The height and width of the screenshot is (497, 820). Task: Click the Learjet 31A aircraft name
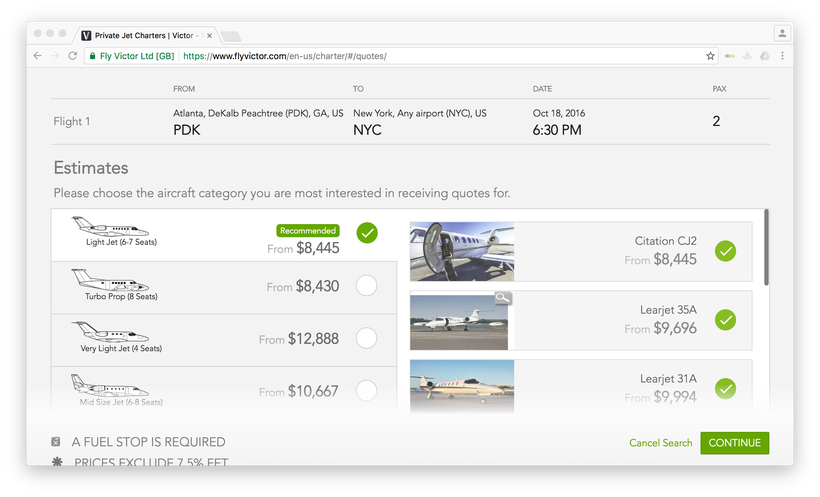tap(668, 378)
